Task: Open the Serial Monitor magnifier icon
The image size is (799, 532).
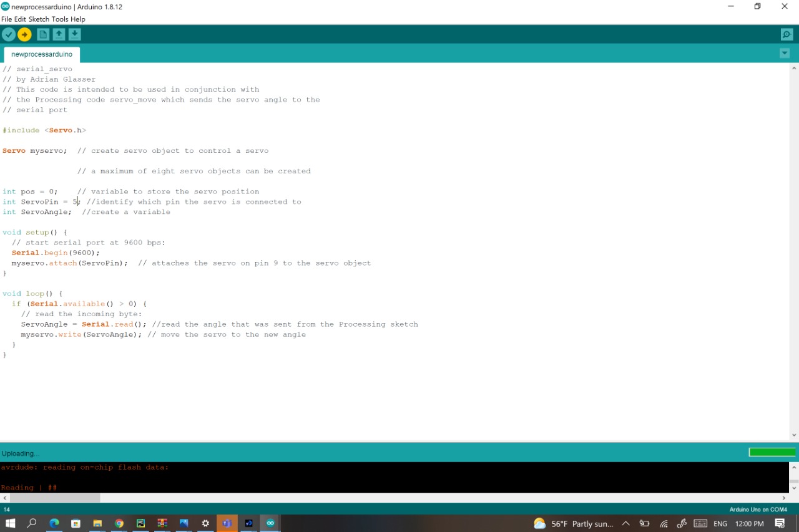Action: [787, 35]
